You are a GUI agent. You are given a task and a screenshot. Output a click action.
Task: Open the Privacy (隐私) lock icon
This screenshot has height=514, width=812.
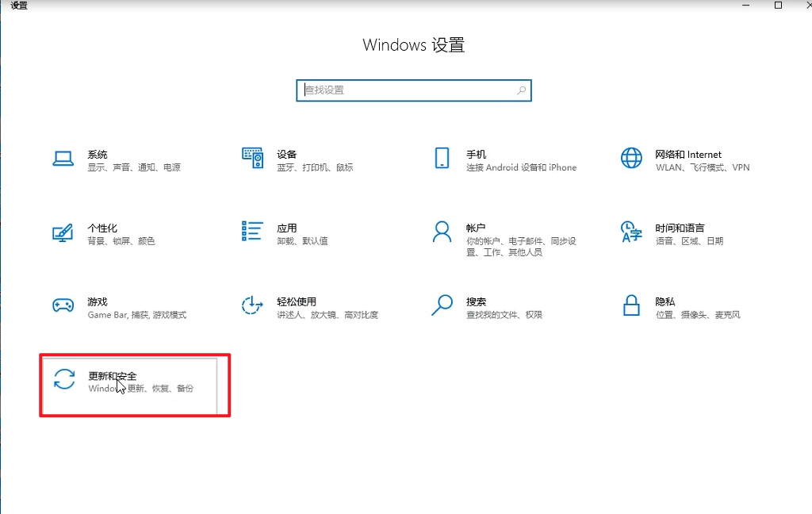tap(631, 305)
